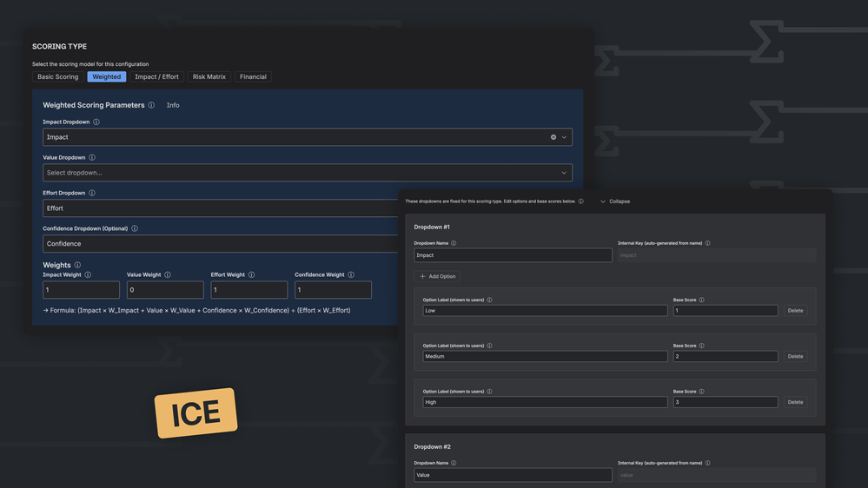Click info icon beside Value Weight
The width and height of the screenshot is (868, 488).
pos(168,274)
